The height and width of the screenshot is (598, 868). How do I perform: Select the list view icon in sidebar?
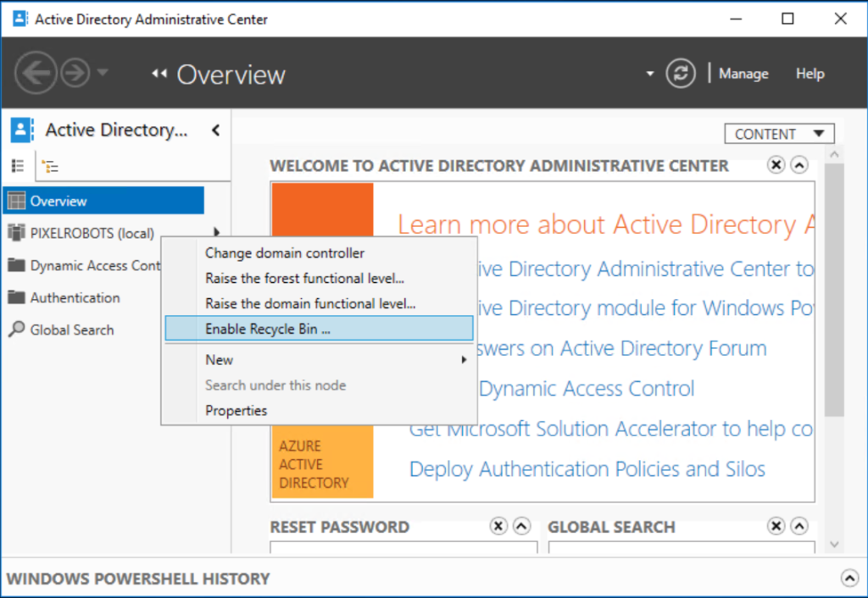coord(19,164)
